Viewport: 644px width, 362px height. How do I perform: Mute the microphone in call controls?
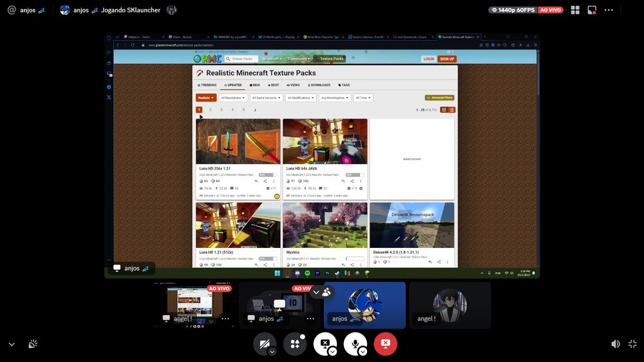[355, 344]
